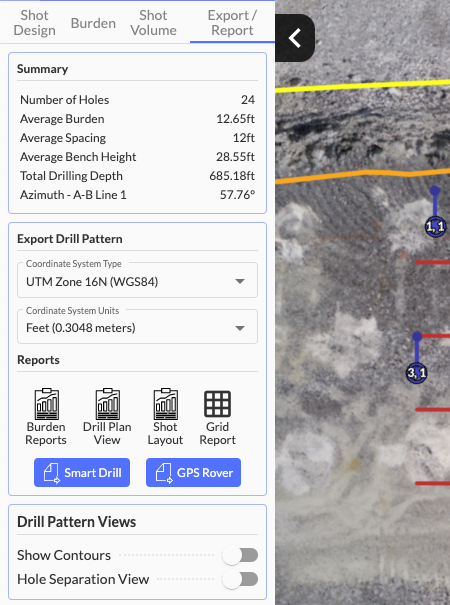Switch to the Shot Design tab
This screenshot has height=605, width=450.
pyautogui.click(x=34, y=23)
